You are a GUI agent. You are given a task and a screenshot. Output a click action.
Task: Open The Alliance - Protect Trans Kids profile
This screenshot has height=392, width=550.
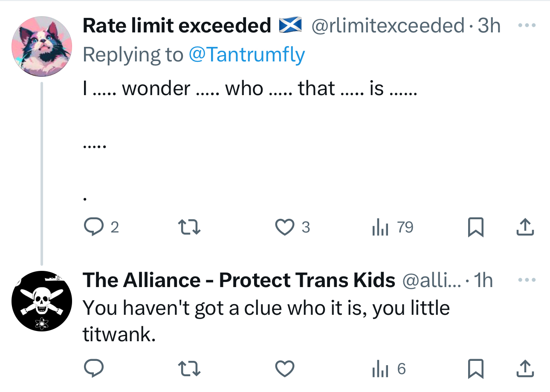(x=239, y=280)
